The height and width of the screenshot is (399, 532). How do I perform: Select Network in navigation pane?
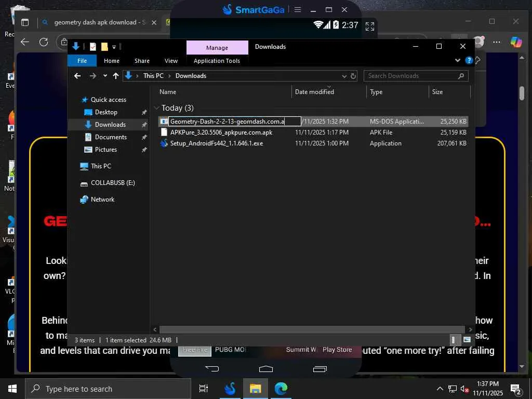pyautogui.click(x=102, y=199)
